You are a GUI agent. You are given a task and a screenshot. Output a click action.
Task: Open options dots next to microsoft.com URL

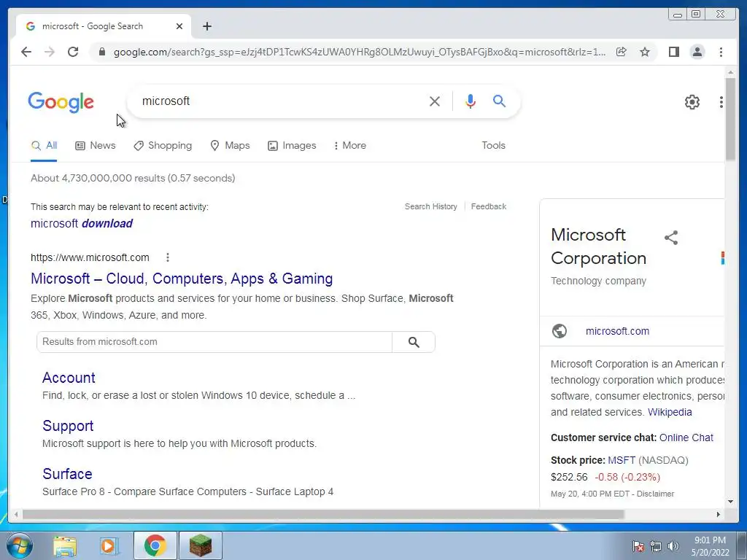pyautogui.click(x=168, y=257)
